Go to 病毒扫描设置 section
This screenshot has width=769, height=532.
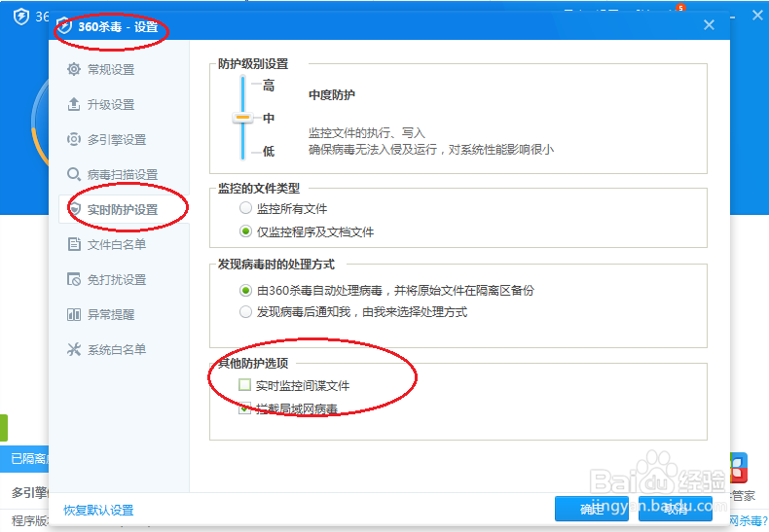click(124, 174)
